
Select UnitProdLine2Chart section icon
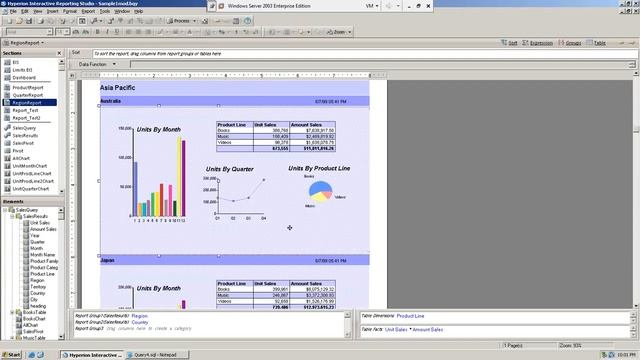pyautogui.click(x=7, y=181)
